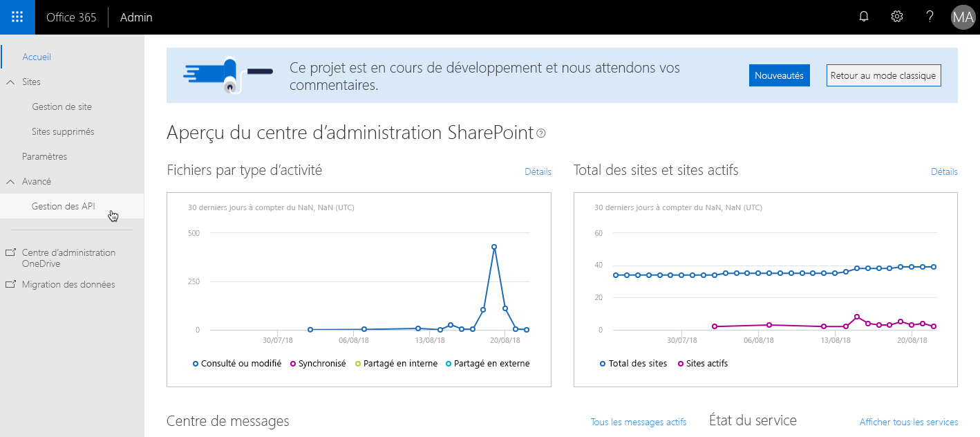Click the Nouveautés button

779,75
